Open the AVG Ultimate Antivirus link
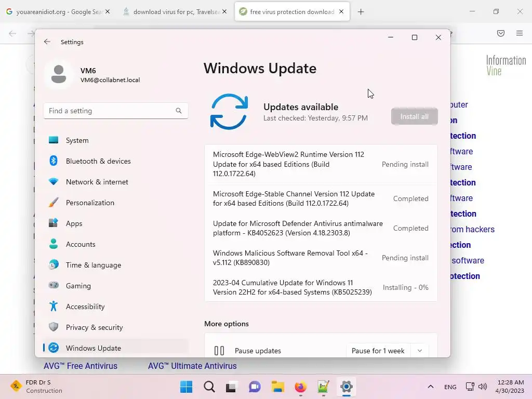532x399 pixels. click(192, 366)
